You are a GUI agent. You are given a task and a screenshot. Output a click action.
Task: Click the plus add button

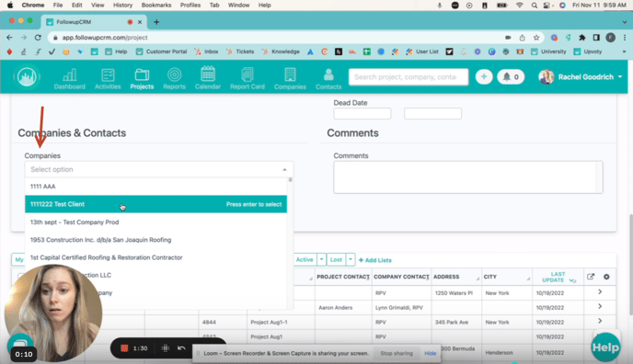[484, 76]
